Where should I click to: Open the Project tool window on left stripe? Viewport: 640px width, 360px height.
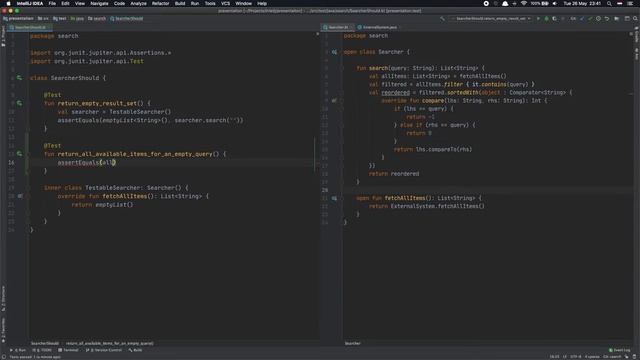click(3, 36)
